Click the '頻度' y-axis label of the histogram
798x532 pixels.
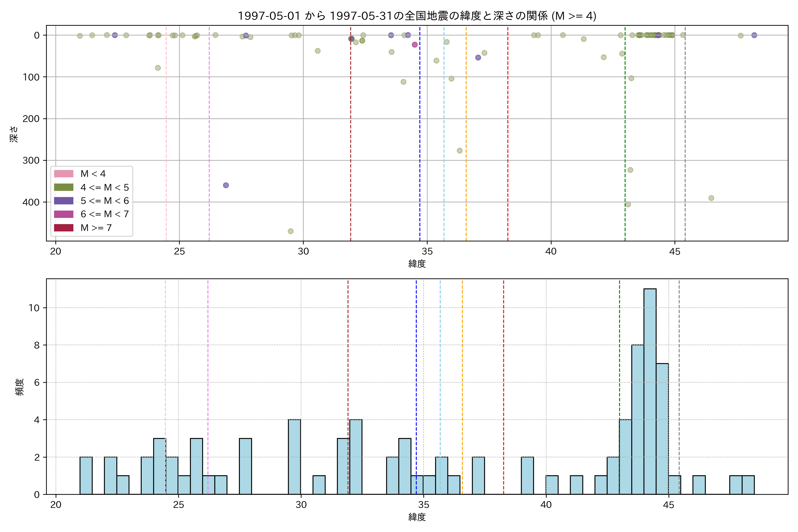point(19,387)
